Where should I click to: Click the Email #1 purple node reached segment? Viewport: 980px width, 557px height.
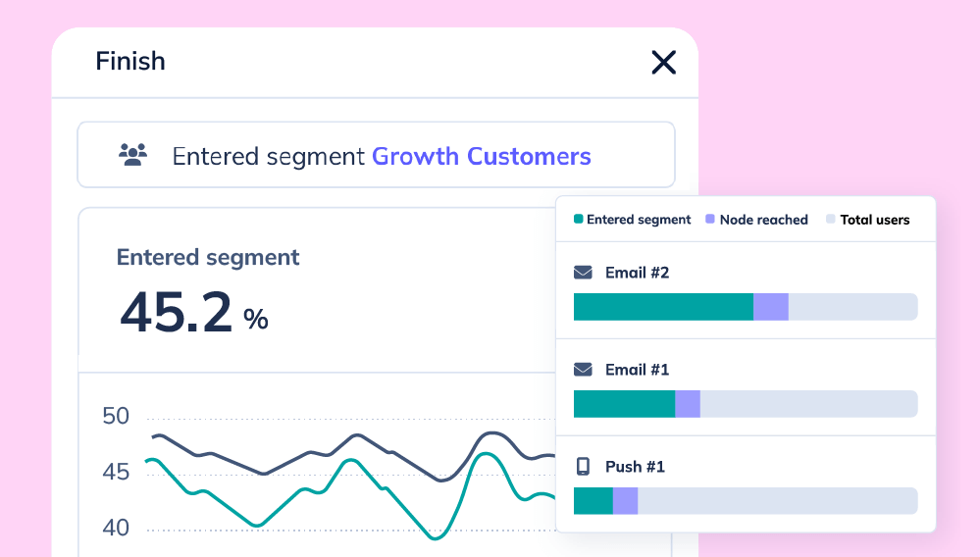(x=688, y=404)
